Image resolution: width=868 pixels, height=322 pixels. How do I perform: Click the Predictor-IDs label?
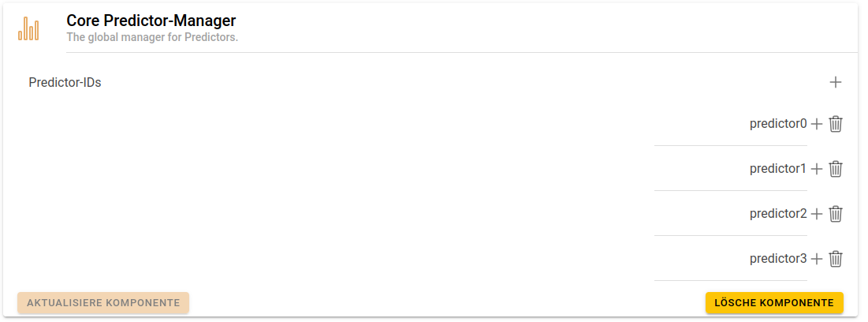coord(65,82)
